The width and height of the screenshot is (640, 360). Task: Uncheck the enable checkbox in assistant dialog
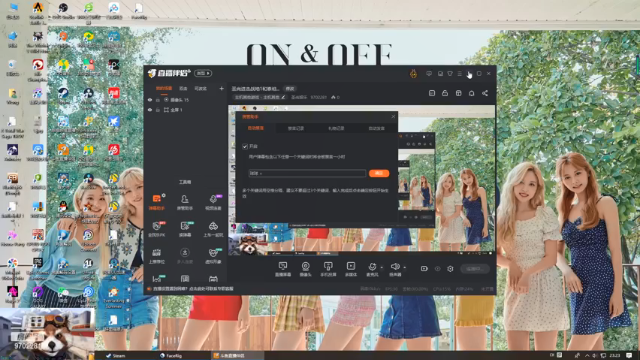pos(245,146)
